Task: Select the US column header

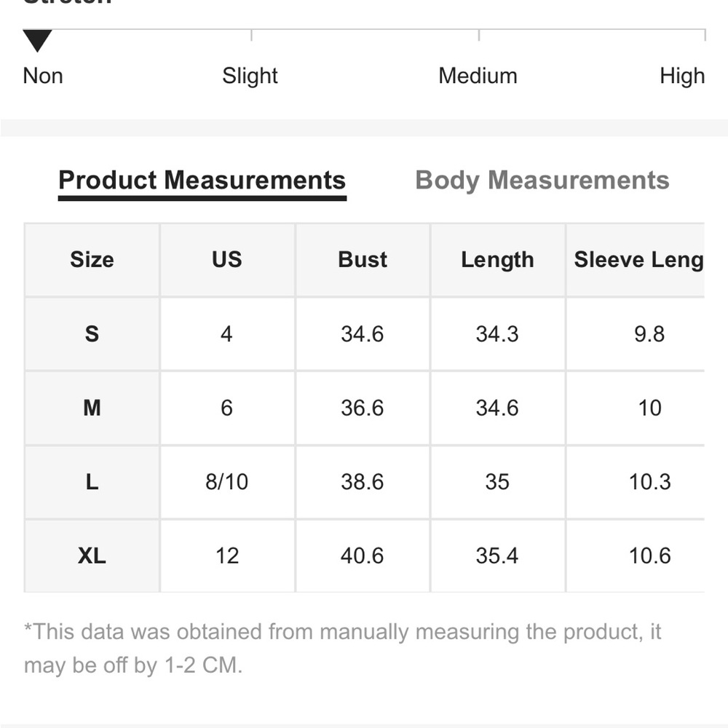Action: pos(227,260)
